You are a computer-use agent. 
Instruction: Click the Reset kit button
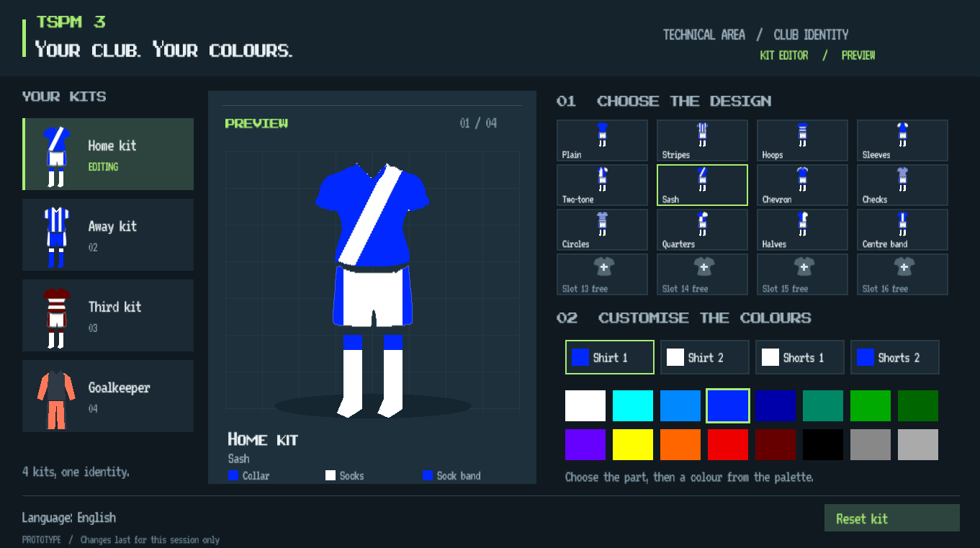click(x=892, y=518)
